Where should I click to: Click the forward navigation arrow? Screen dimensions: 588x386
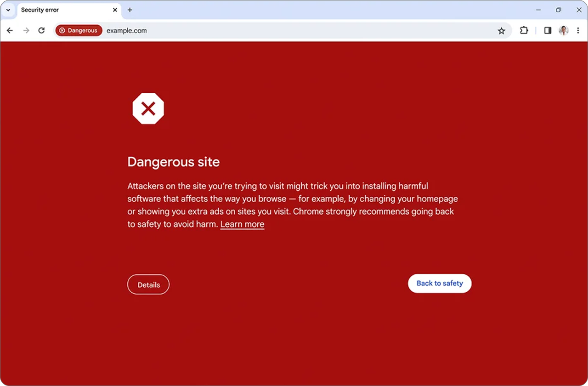(26, 30)
